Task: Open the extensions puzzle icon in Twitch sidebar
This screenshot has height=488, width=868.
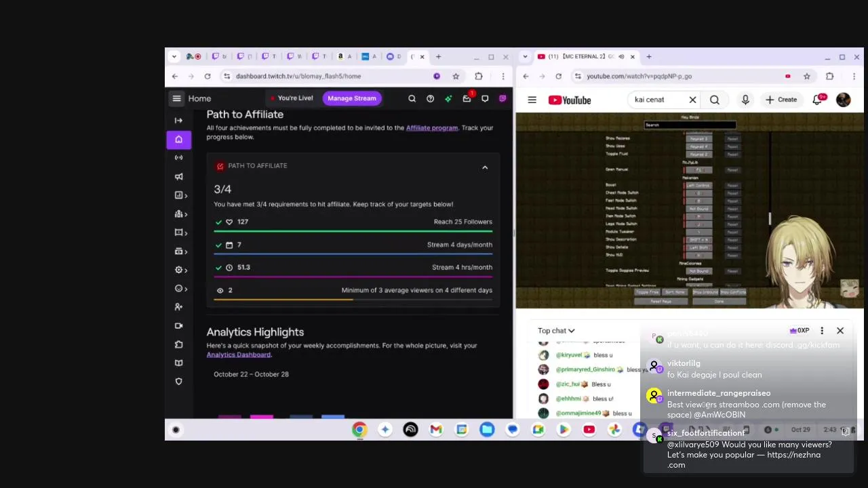Action: point(178,344)
